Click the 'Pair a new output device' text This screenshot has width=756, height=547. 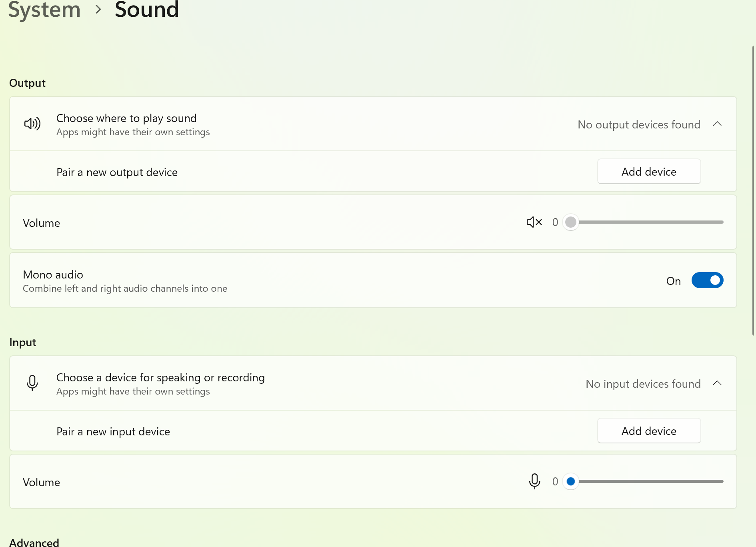tap(117, 172)
